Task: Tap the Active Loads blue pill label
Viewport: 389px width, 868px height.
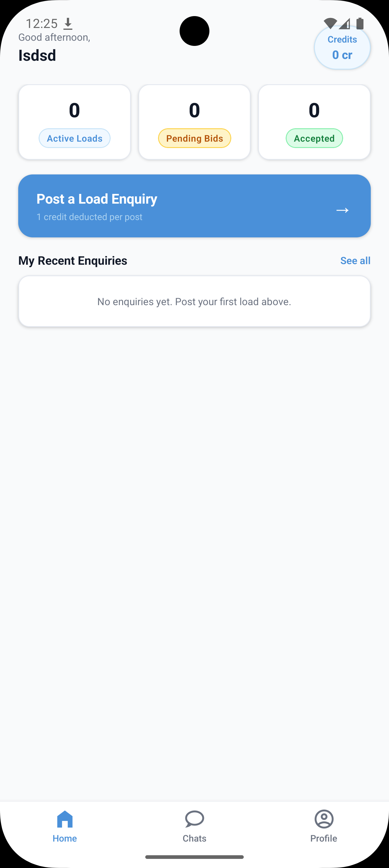Action: (74, 138)
